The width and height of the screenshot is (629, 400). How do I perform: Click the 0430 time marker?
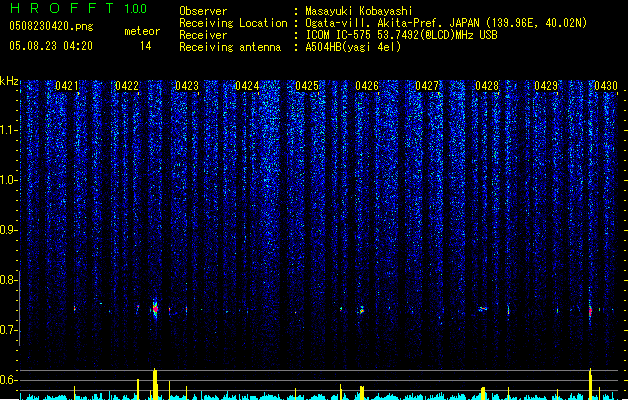click(x=606, y=86)
